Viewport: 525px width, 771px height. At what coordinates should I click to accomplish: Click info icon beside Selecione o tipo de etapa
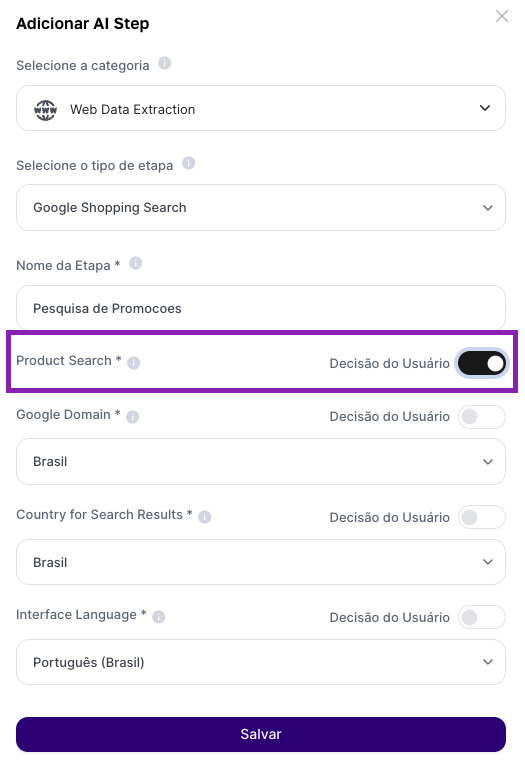(188, 163)
